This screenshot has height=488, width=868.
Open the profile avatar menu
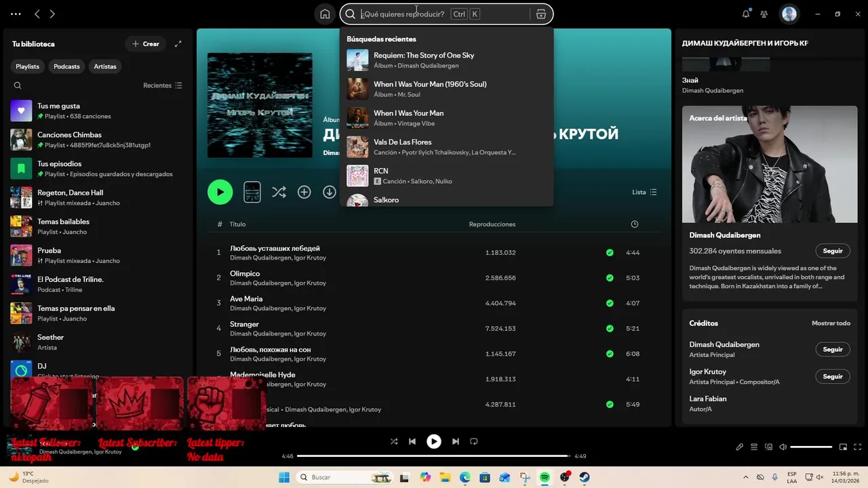pos(789,14)
